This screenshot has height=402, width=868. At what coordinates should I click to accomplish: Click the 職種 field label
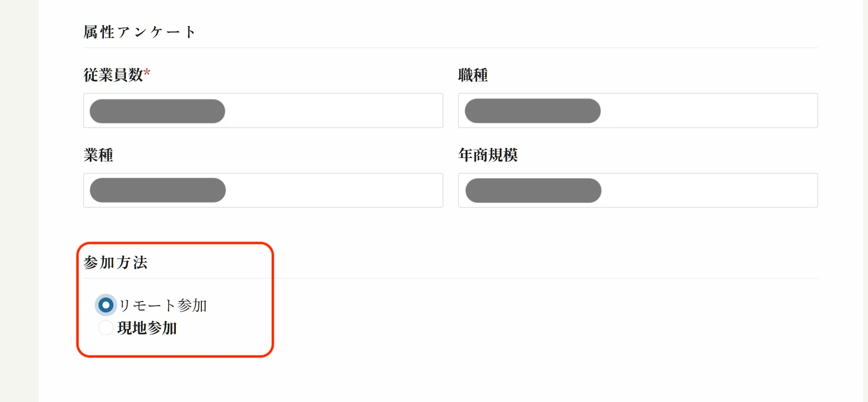(473, 75)
